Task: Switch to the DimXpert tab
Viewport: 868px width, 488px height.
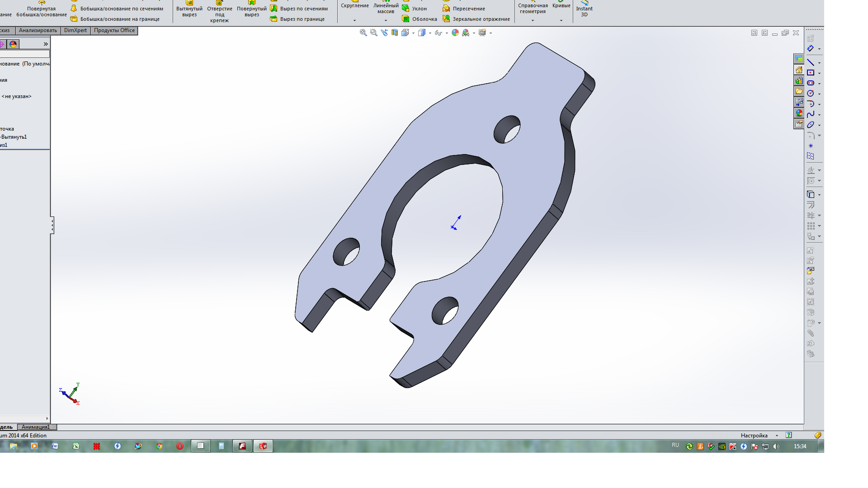Action: 75,30
